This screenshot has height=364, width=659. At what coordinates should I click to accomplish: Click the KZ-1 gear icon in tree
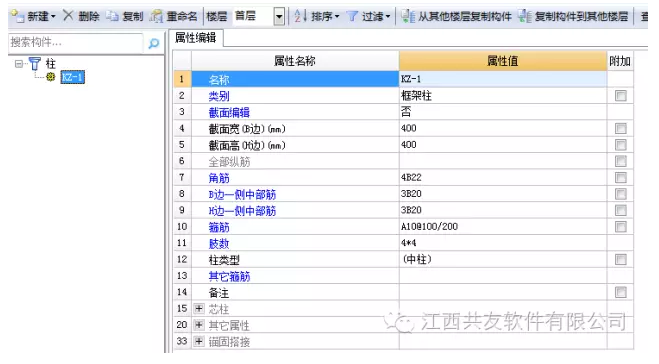coord(51,77)
